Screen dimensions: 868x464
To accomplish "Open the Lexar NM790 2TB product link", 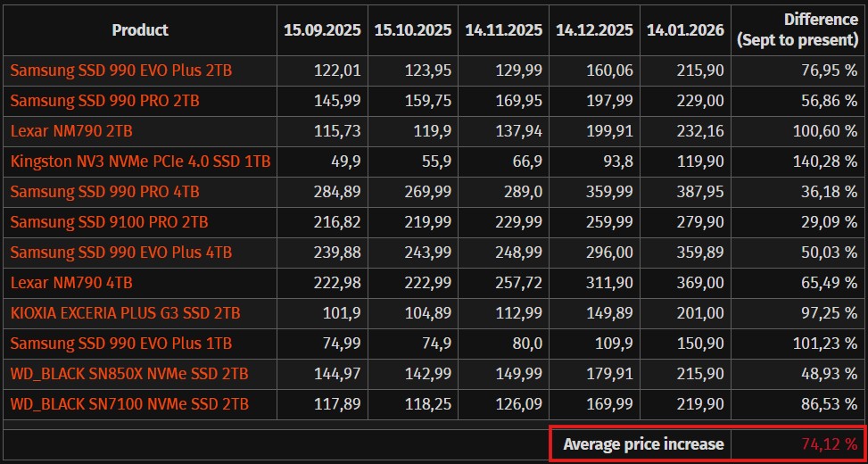I will [x=71, y=131].
